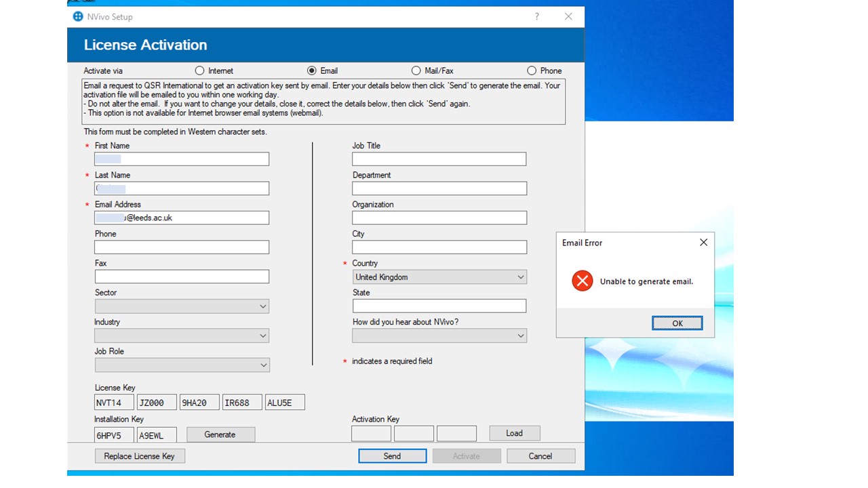Click the First Name input field
Screen dimensions: 868x488
182,159
